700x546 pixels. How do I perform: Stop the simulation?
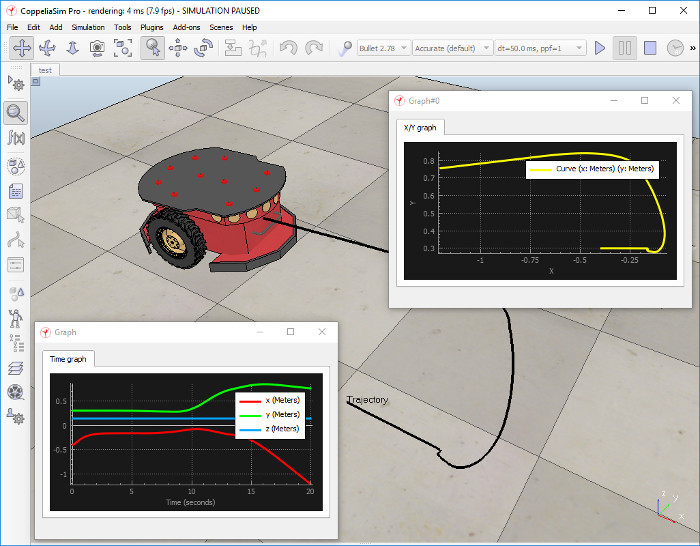(x=650, y=48)
